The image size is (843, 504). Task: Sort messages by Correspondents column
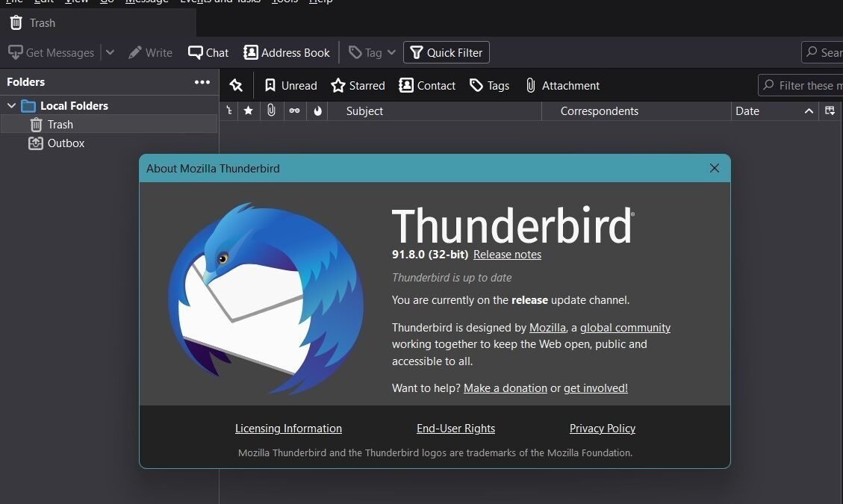click(636, 111)
